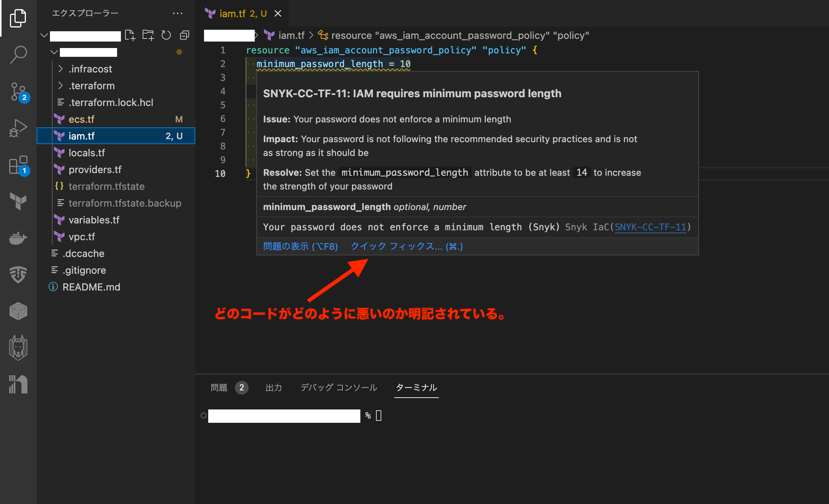Open terraform.tfstate.backup file
The width and height of the screenshot is (829, 504).
point(116,203)
